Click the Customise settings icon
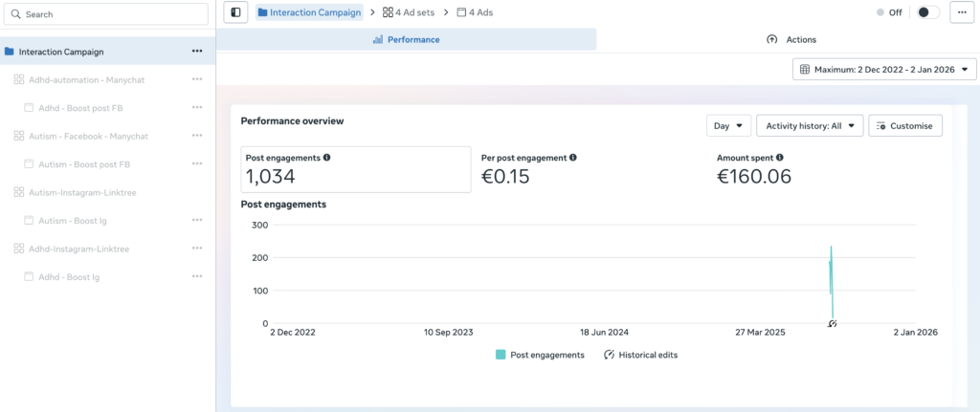The height and width of the screenshot is (412, 980). (880, 125)
